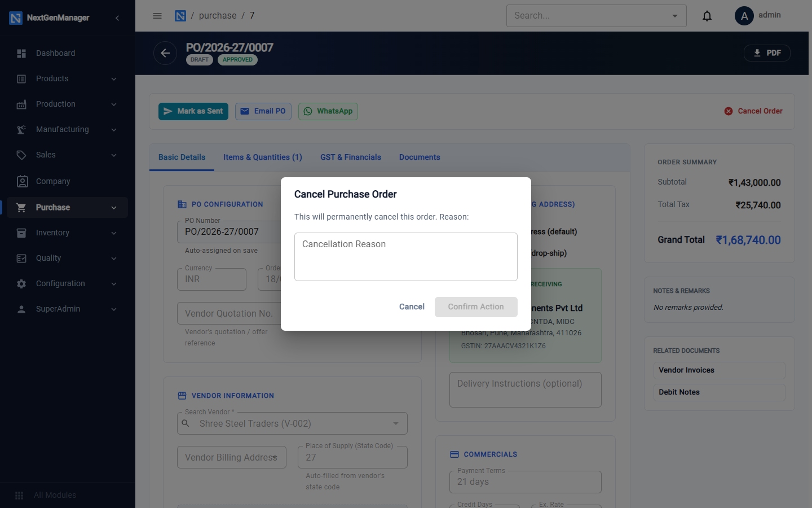Click the Commercials card icon

click(x=454, y=454)
